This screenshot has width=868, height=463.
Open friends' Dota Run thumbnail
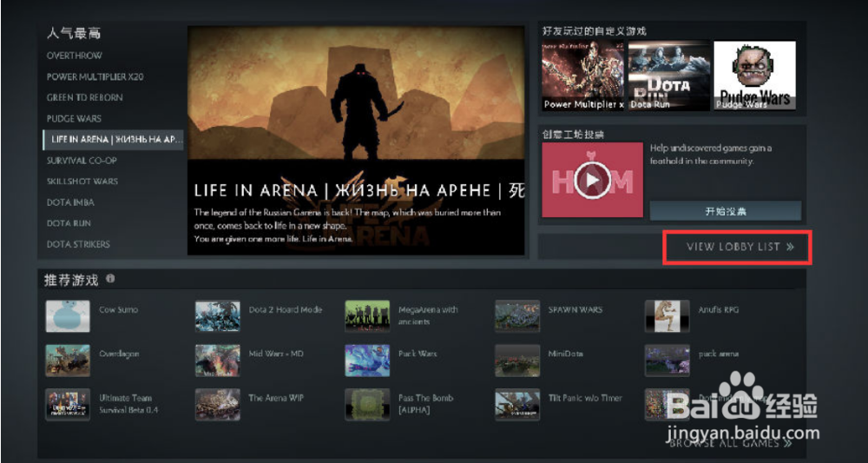click(x=668, y=76)
